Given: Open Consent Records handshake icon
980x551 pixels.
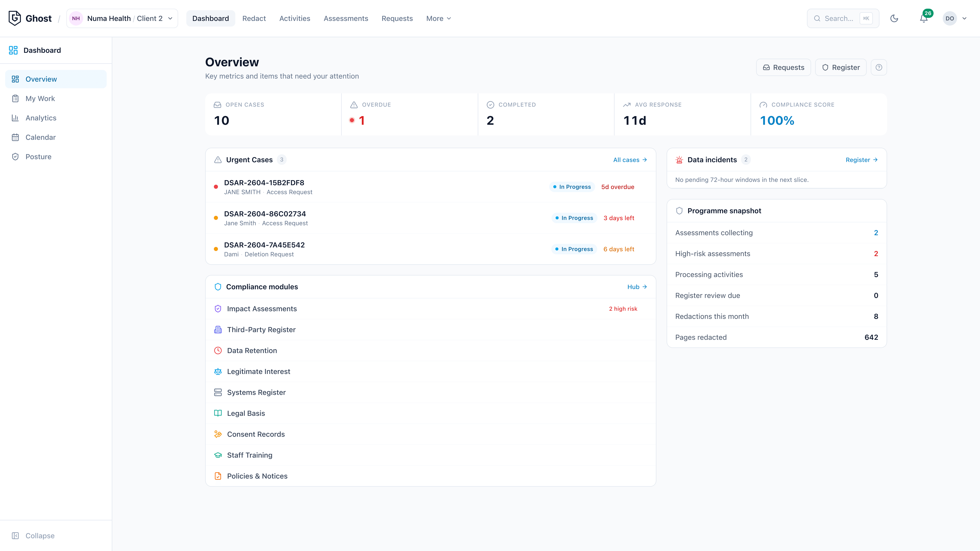Looking at the screenshot, I should [218, 434].
